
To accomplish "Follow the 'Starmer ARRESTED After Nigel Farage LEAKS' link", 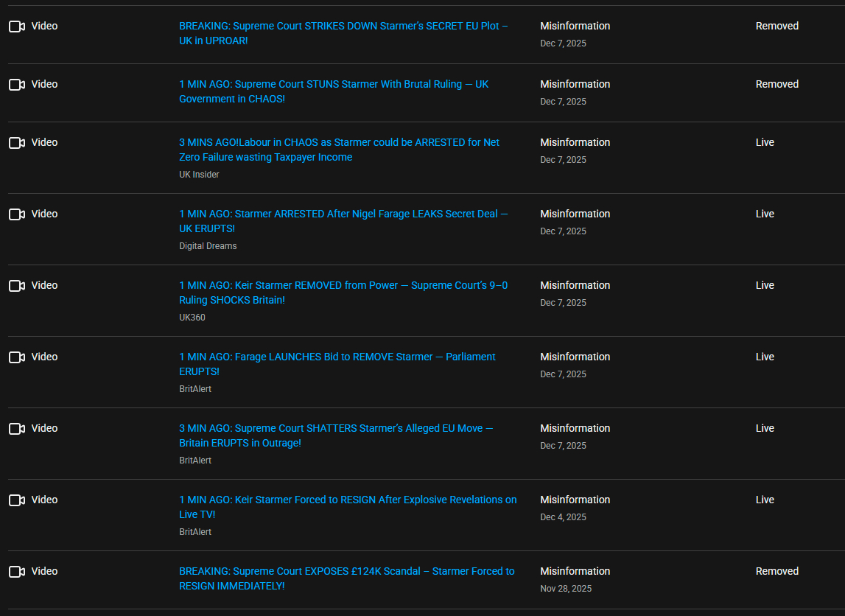I will click(343, 214).
